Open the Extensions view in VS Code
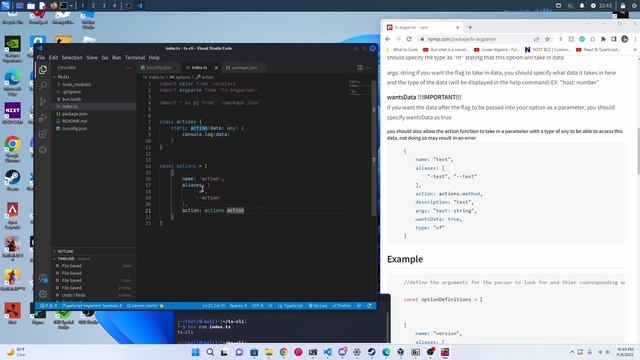This screenshot has width=640, height=360. [x=43, y=134]
